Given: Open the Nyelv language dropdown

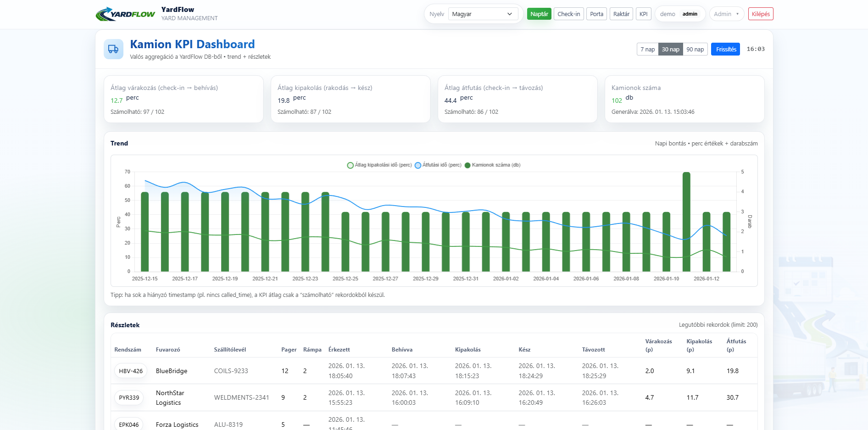Looking at the screenshot, I should tap(482, 14).
